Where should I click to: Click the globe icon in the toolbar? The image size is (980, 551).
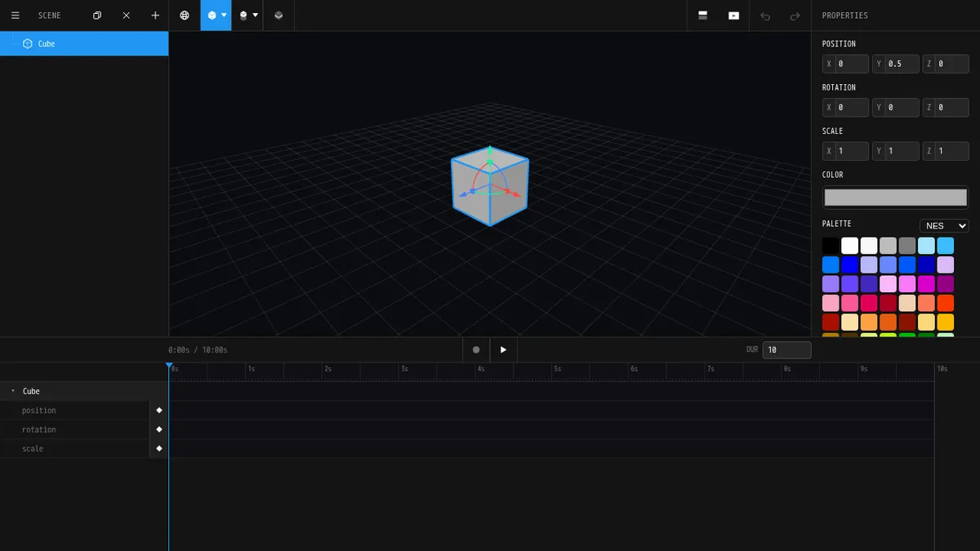tap(185, 16)
